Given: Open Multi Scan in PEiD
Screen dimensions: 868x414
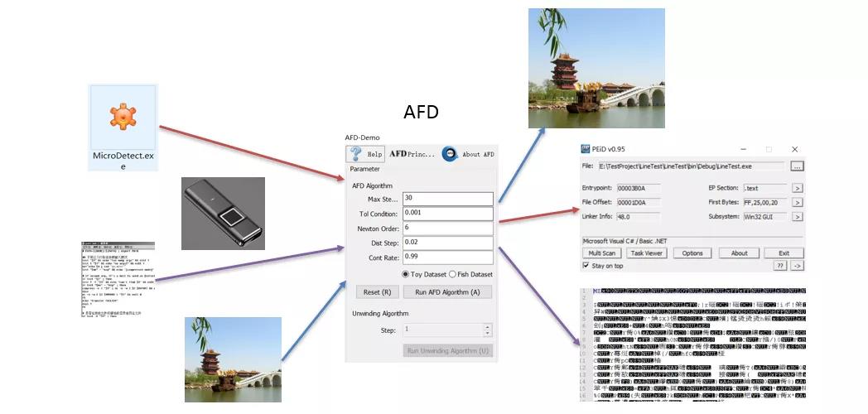Looking at the screenshot, I should coord(602,253).
